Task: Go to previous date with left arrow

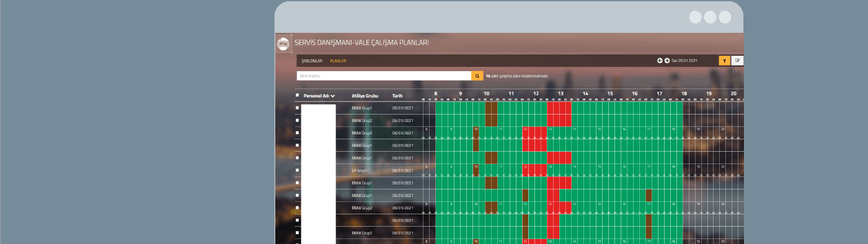Action: coord(660,60)
